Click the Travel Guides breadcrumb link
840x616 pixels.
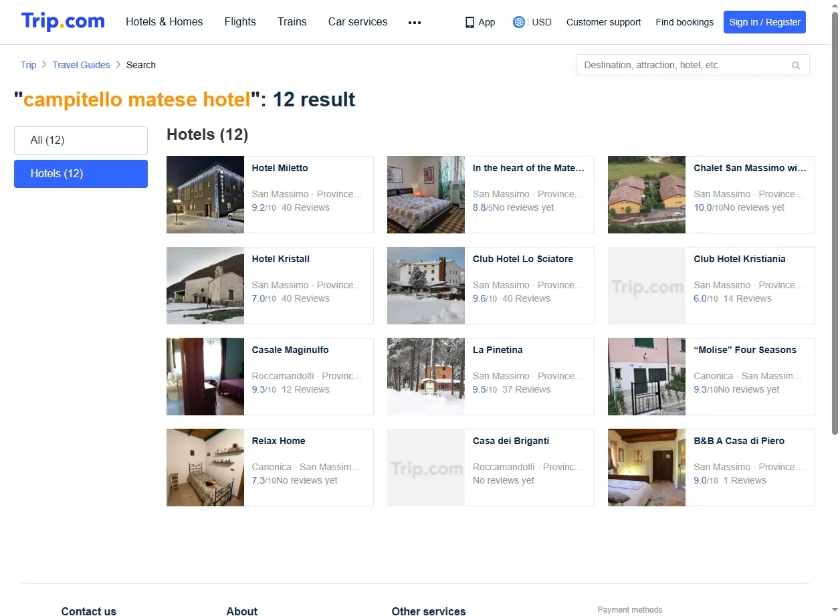click(x=81, y=65)
